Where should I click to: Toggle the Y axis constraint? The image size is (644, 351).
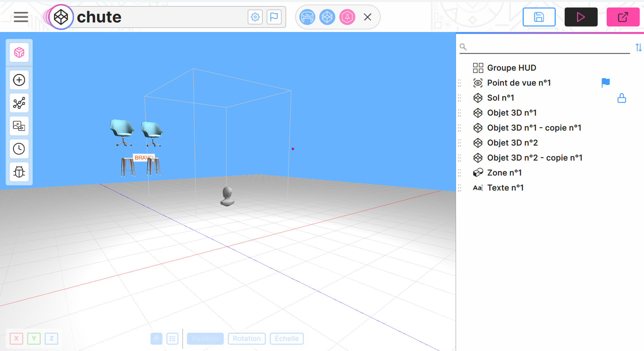pos(34,339)
